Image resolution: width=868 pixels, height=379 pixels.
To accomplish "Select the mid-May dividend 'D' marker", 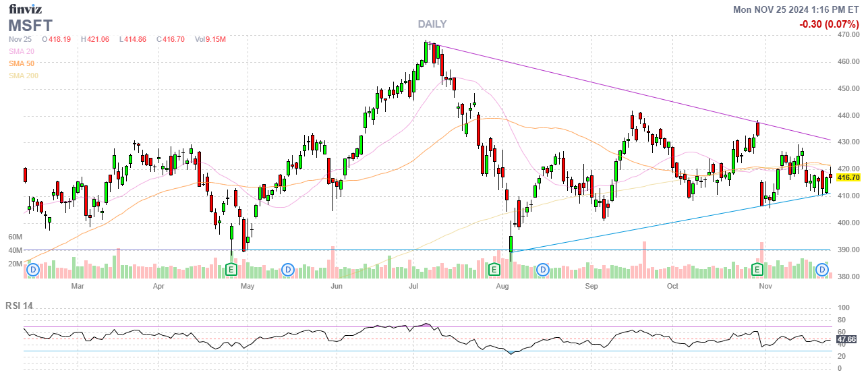I will click(288, 270).
